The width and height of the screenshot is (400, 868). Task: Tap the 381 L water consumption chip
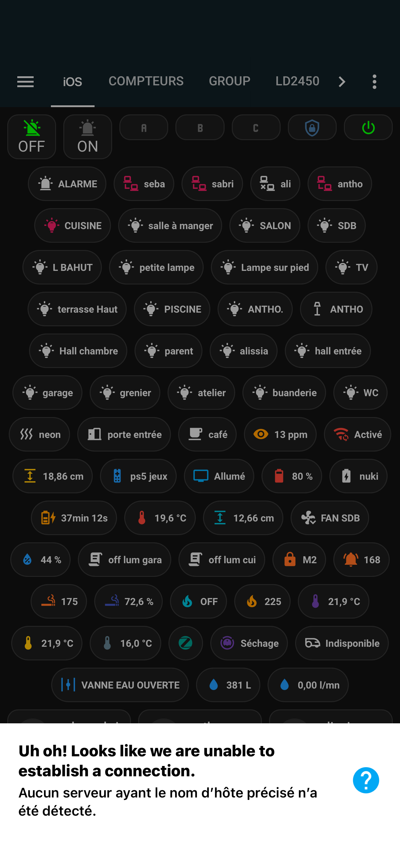(x=228, y=685)
